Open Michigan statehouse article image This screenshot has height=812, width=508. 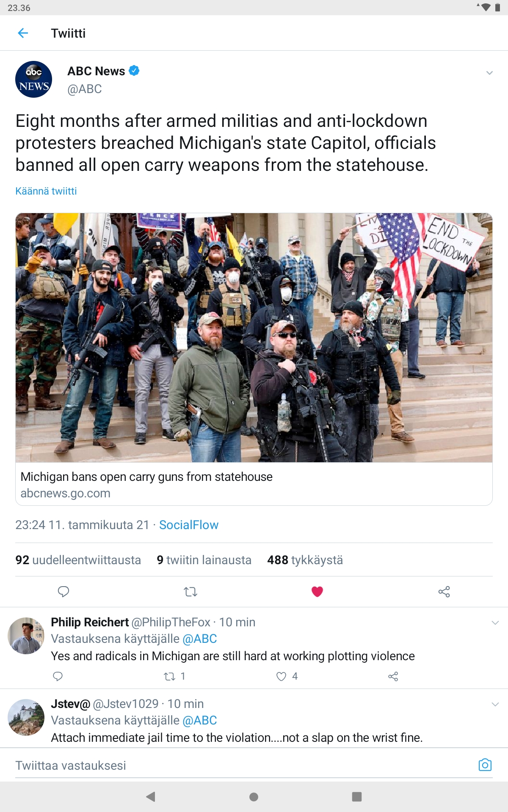click(254, 337)
